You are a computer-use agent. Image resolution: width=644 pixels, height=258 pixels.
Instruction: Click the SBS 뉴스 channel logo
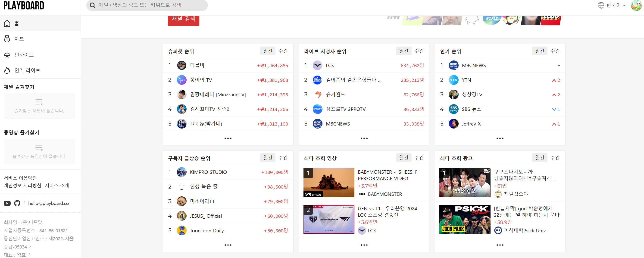click(x=453, y=109)
